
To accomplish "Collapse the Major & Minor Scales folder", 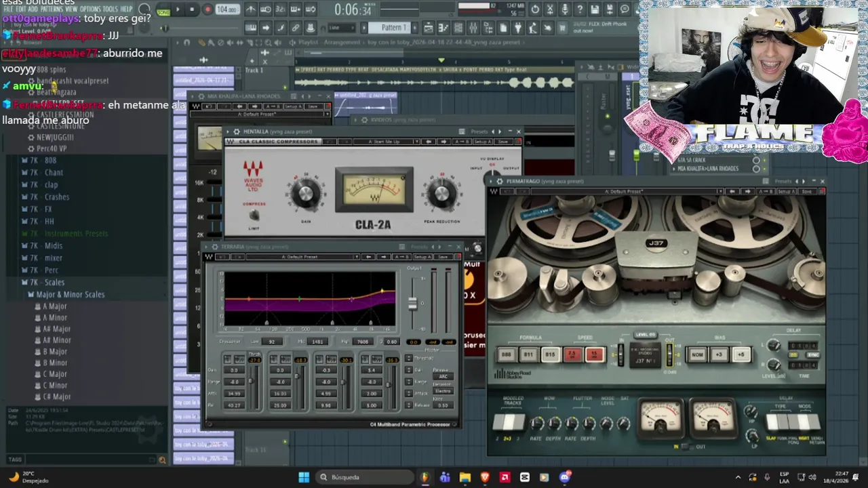I will (x=66, y=295).
